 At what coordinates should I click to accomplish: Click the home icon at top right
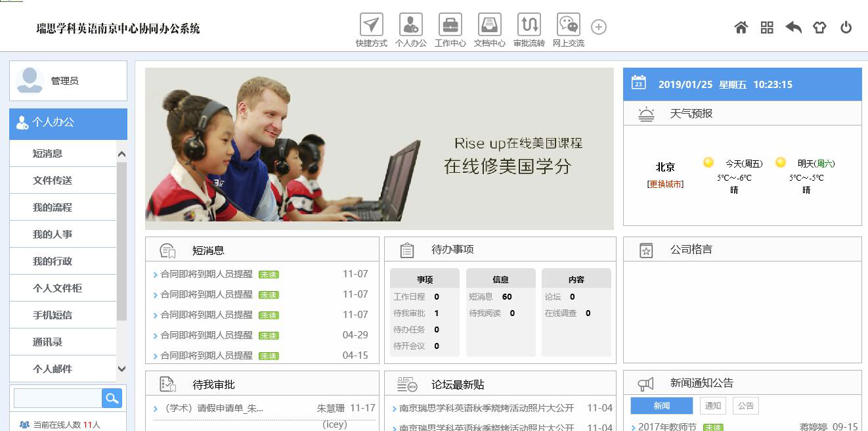741,28
